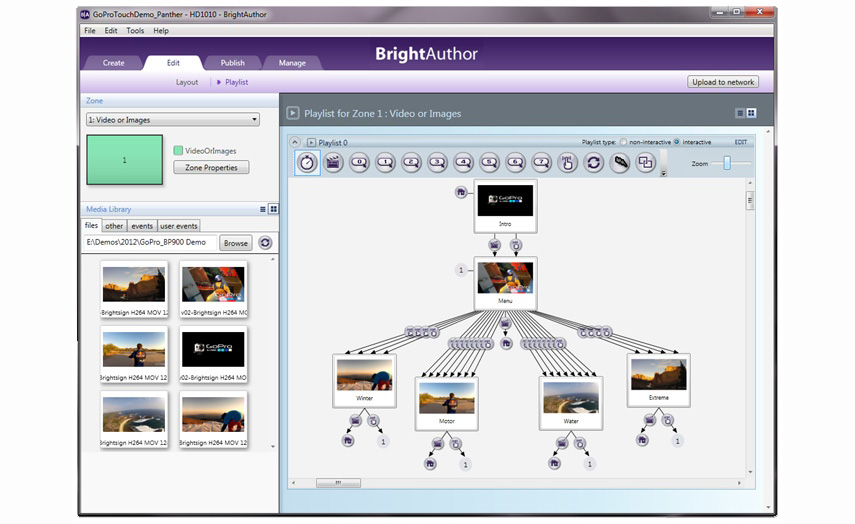This screenshot has height=524, width=855.
Task: Switch to the Publish tab
Action: point(233,63)
